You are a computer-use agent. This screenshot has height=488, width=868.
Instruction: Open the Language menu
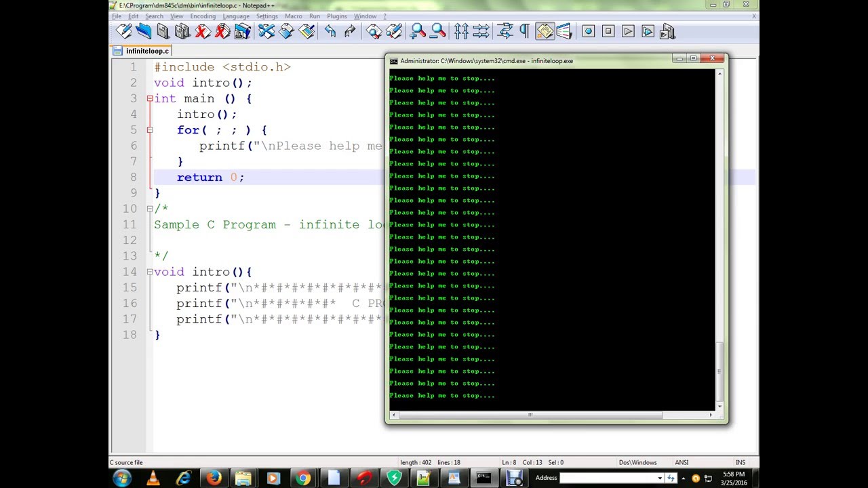tap(236, 16)
